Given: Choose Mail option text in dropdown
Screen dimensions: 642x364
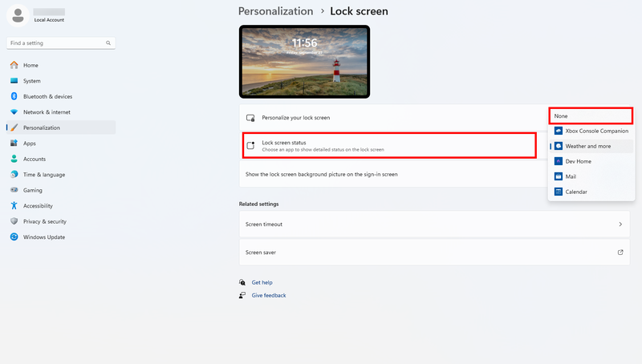Looking at the screenshot, I should 571,176.
